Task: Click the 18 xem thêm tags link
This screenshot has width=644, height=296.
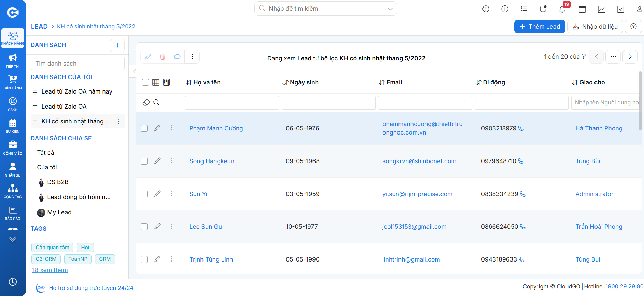Action: (50, 270)
